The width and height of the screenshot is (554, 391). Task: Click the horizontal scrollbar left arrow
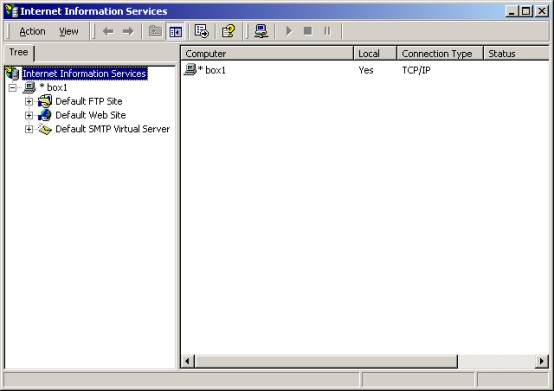pyautogui.click(x=188, y=361)
